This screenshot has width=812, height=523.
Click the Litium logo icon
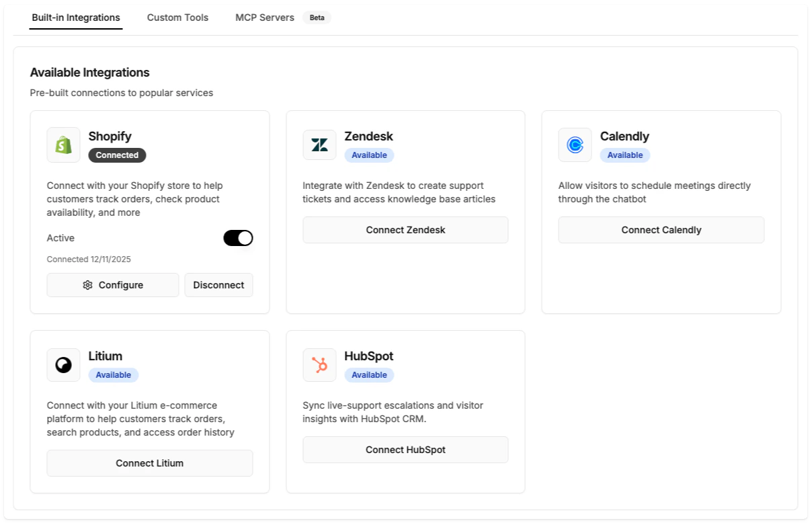(63, 364)
